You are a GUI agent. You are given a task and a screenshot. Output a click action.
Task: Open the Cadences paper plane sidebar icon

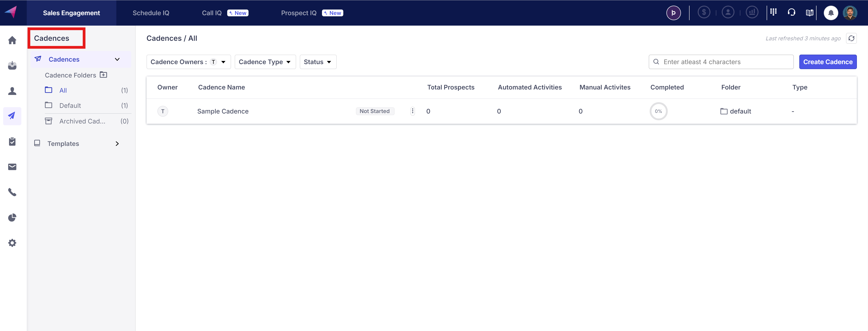[x=12, y=116]
